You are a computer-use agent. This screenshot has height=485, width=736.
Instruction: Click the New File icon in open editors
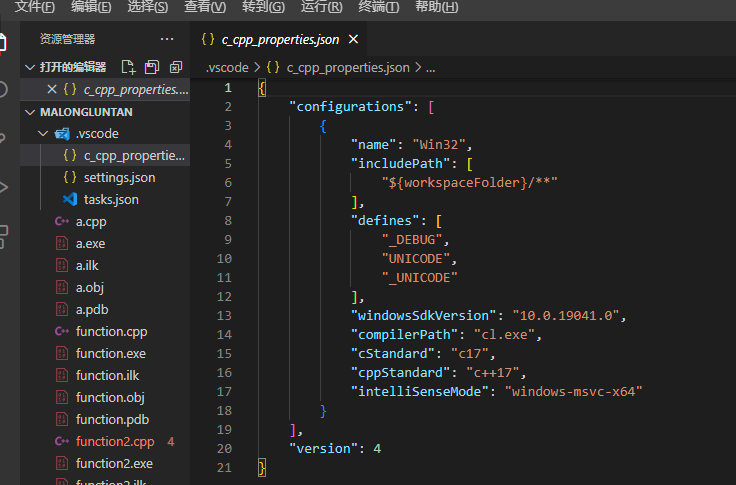[128, 67]
